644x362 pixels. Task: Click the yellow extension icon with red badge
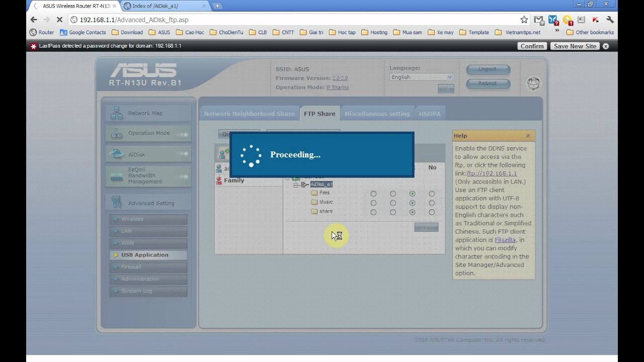(x=568, y=20)
